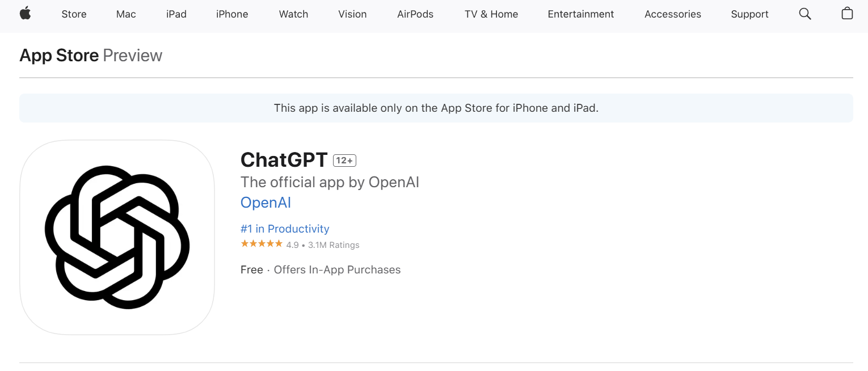
Task: Click the Apple logo icon
Action: tap(25, 14)
